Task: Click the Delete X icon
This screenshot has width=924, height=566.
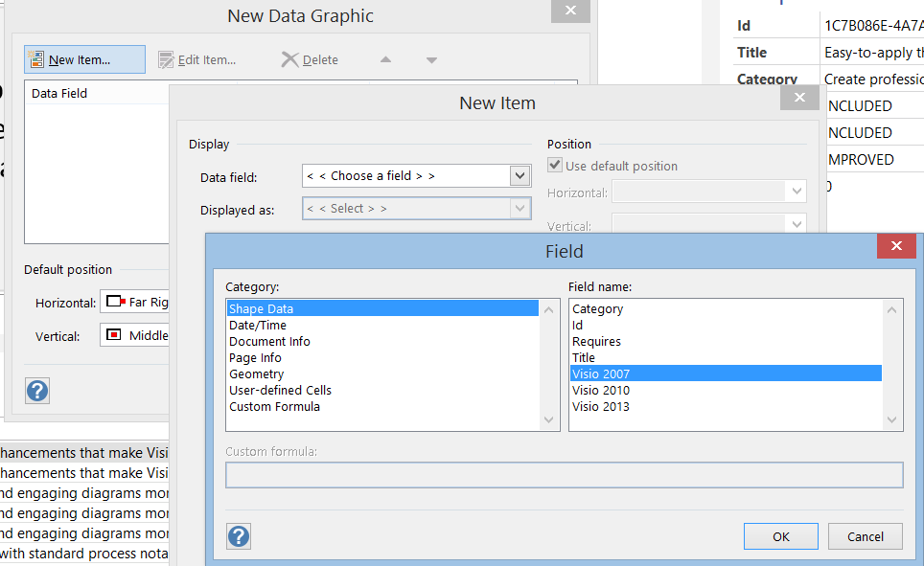Action: click(289, 59)
